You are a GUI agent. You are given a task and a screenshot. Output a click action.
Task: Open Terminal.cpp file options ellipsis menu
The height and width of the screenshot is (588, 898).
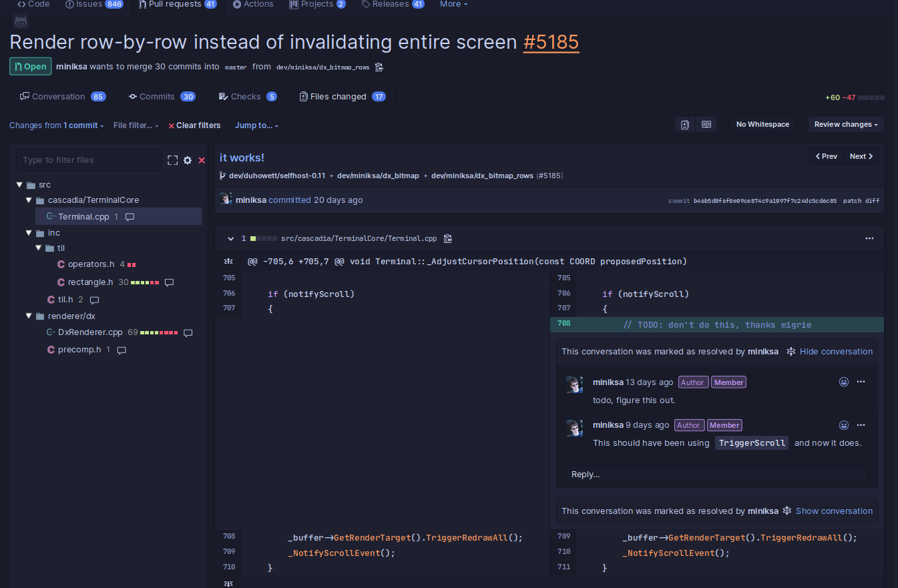click(869, 238)
